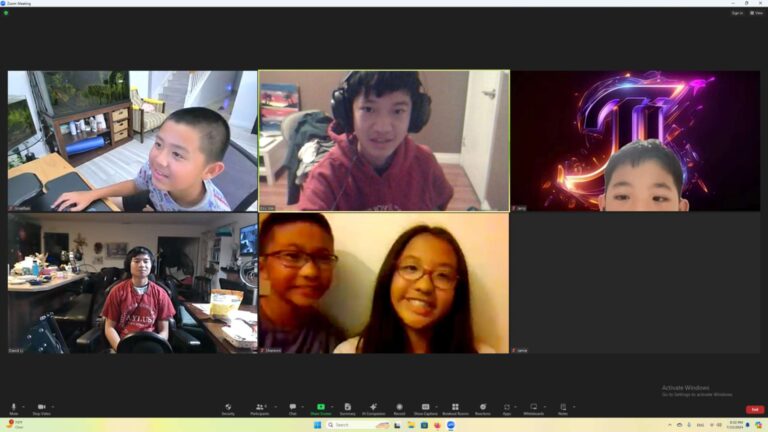Viewport: 768px width, 432px height.
Task: Open the weather widget on taskbar
Action: (15, 424)
